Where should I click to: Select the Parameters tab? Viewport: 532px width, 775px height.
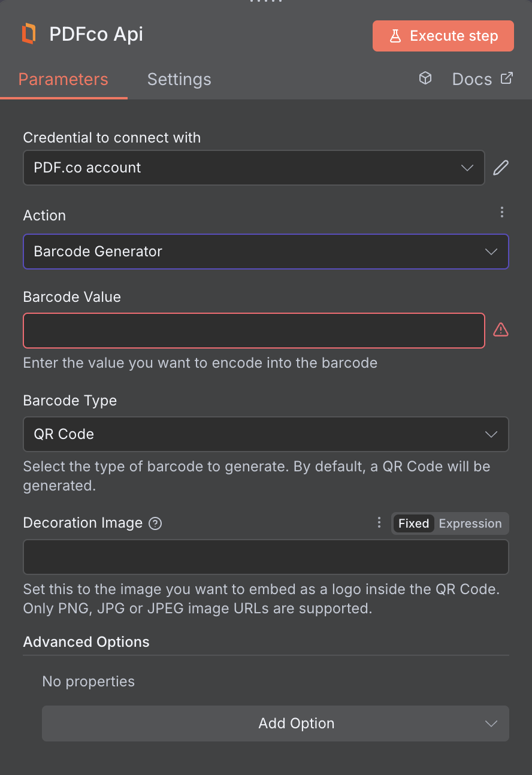click(63, 78)
